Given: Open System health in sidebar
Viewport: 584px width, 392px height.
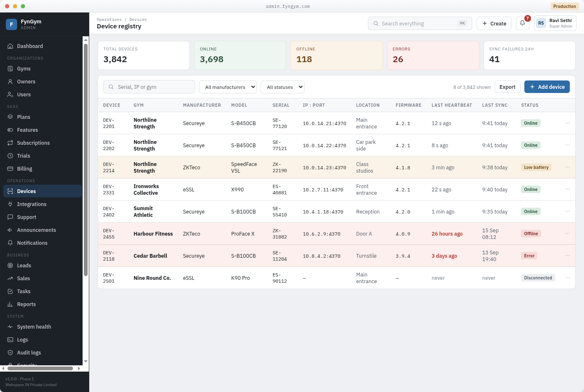Looking at the screenshot, I should [43, 327].
